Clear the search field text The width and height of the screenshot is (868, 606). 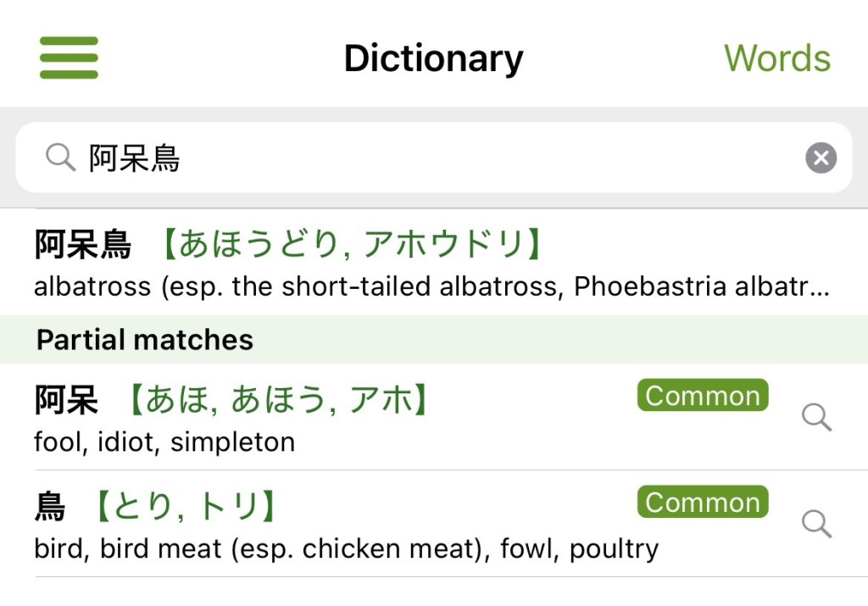point(820,158)
